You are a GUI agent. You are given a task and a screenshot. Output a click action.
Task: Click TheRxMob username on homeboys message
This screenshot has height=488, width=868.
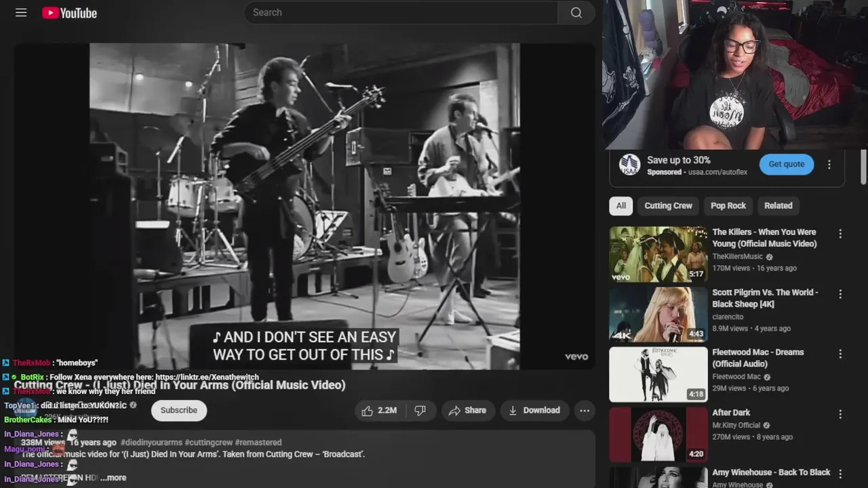coord(31,363)
